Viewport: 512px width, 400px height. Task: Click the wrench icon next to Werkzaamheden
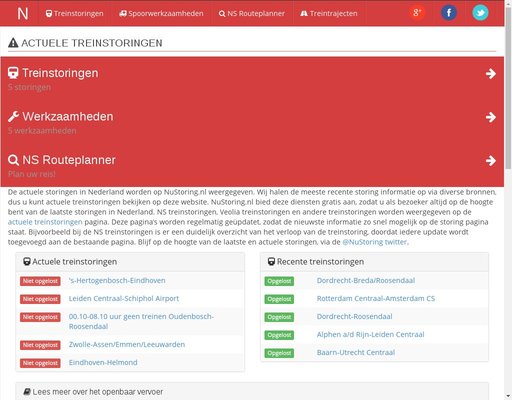tap(13, 117)
